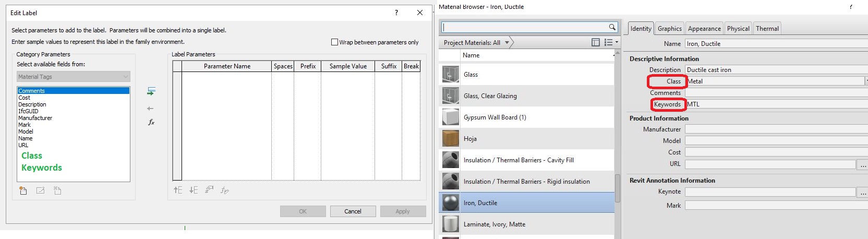
Task: Switch to the Physical tab
Action: [x=738, y=29]
